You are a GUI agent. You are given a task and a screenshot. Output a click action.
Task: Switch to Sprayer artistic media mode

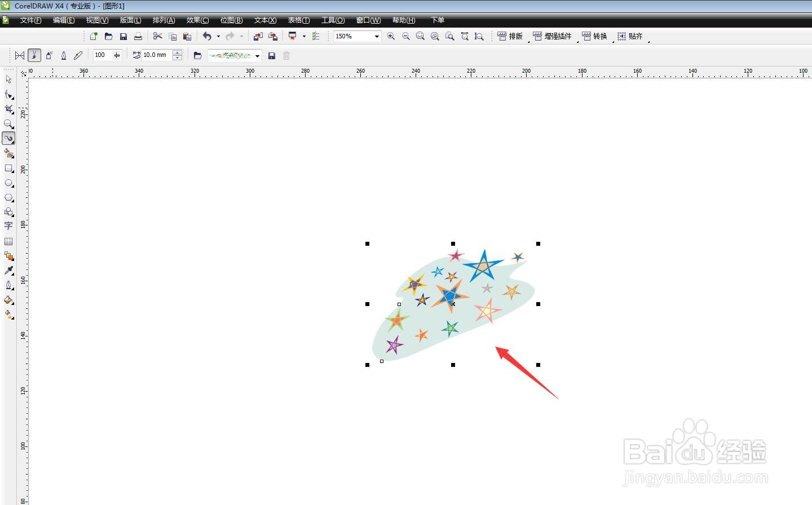49,55
